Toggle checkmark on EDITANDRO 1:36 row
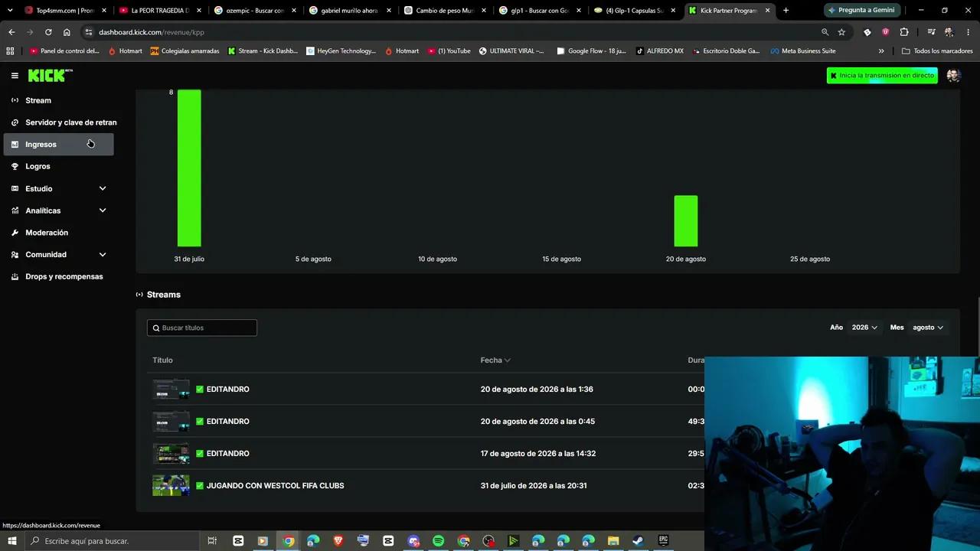Screen dimensions: 980x551 pos(200,390)
